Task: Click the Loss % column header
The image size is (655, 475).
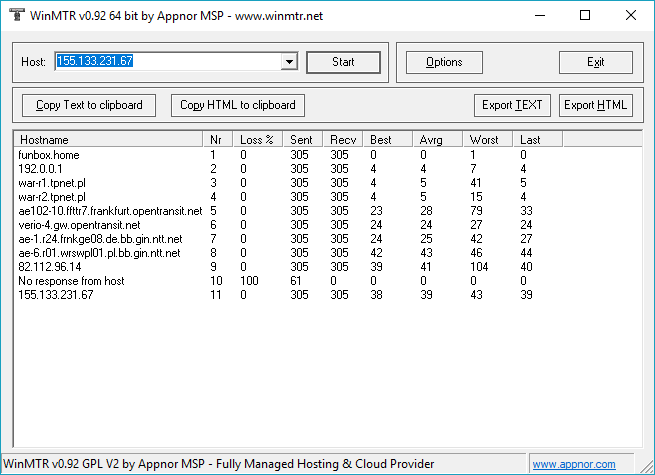Action: (259, 139)
